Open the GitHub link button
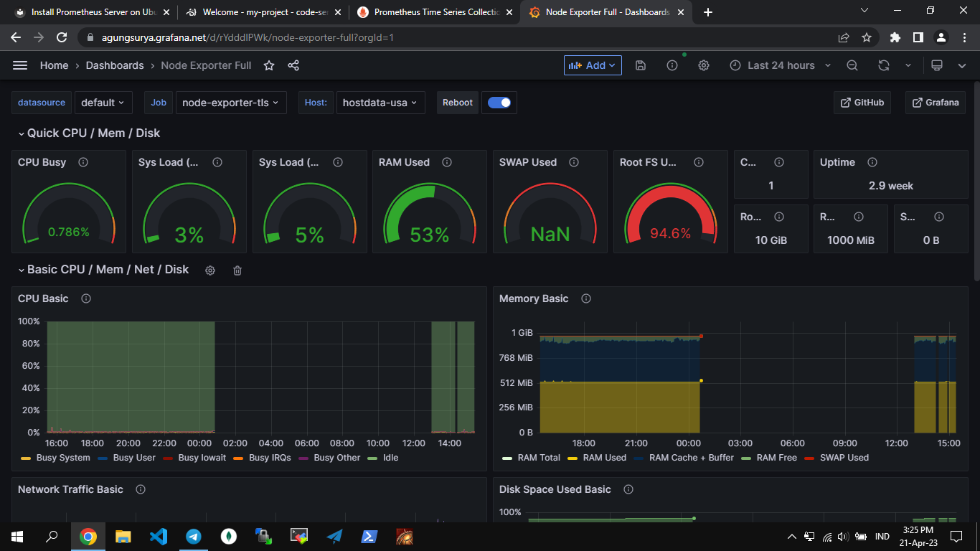Image resolution: width=980 pixels, height=551 pixels. [862, 103]
